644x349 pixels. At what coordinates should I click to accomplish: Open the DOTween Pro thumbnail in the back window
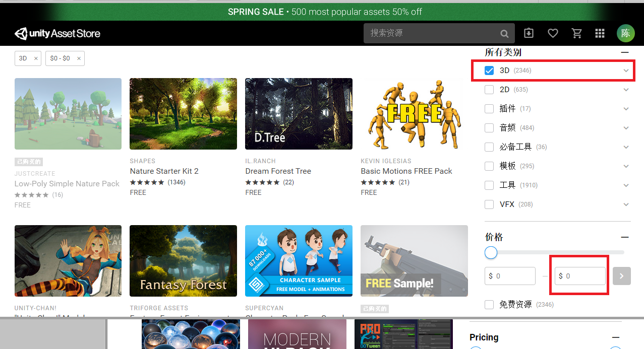pyautogui.click(x=403, y=334)
